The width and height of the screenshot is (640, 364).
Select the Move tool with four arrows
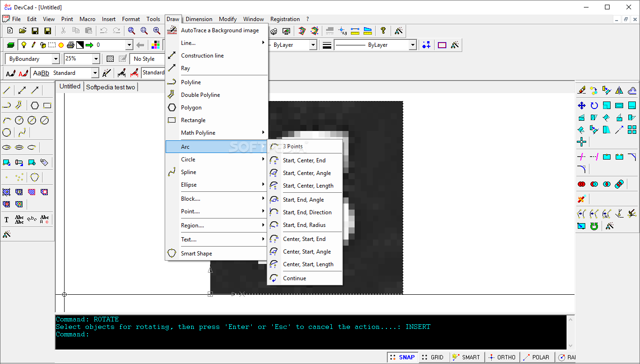tap(582, 105)
